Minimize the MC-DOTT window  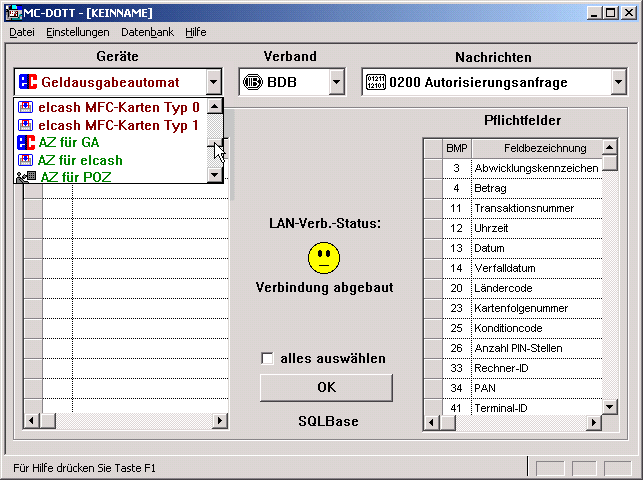(594, 13)
